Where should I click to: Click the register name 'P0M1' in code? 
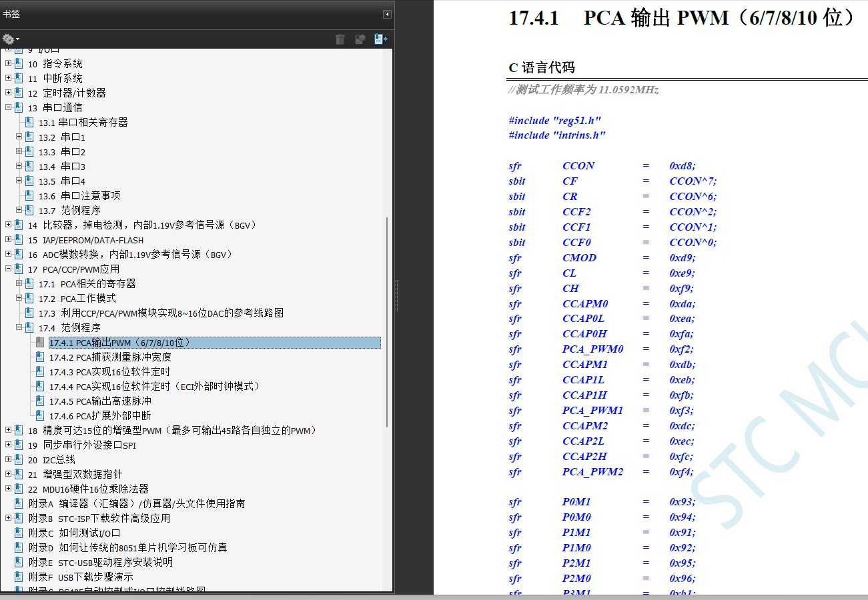pyautogui.click(x=576, y=502)
